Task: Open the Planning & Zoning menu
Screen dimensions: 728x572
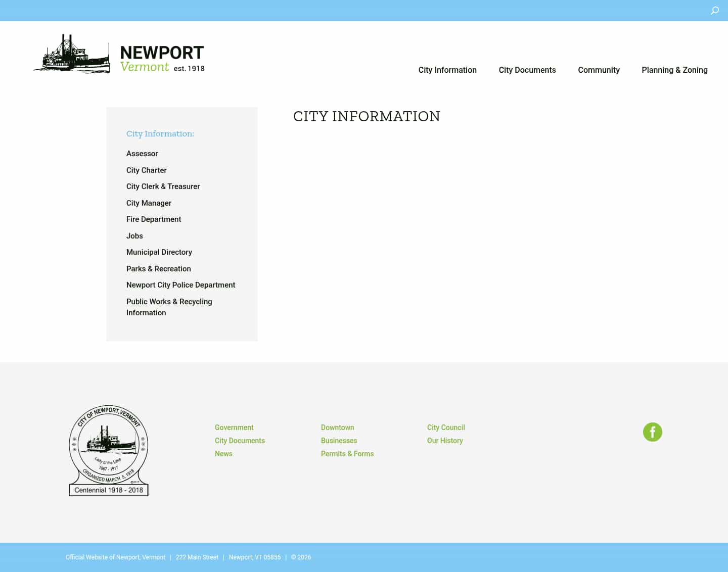Action: point(674,70)
